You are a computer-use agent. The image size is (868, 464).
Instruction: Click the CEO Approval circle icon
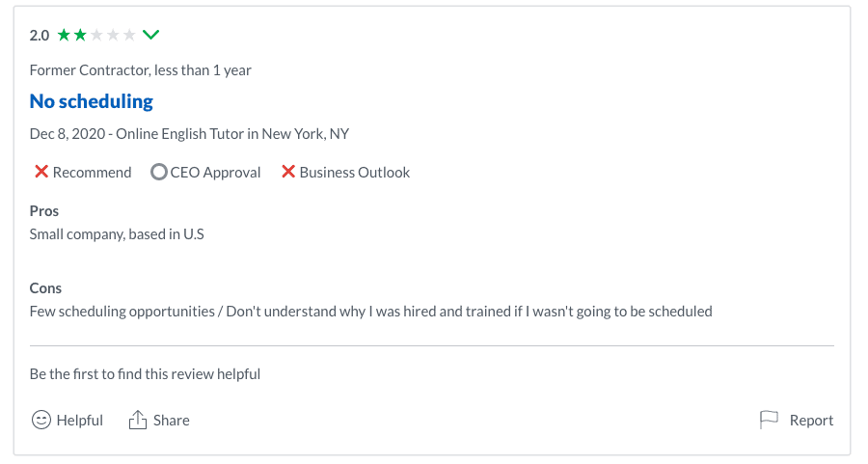[x=159, y=172]
